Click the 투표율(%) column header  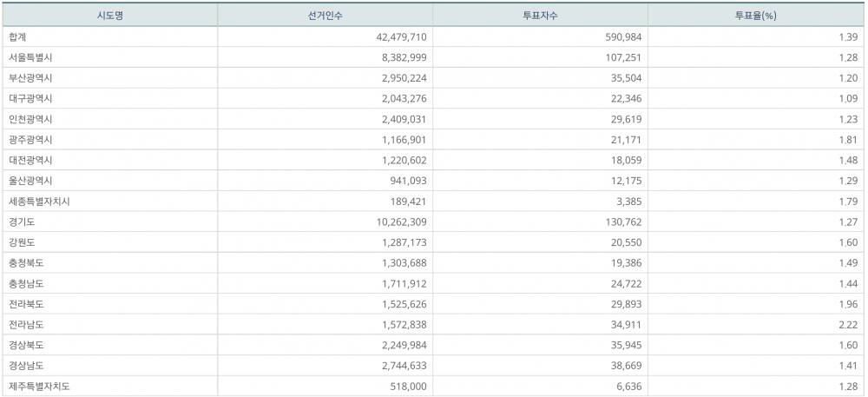point(755,15)
